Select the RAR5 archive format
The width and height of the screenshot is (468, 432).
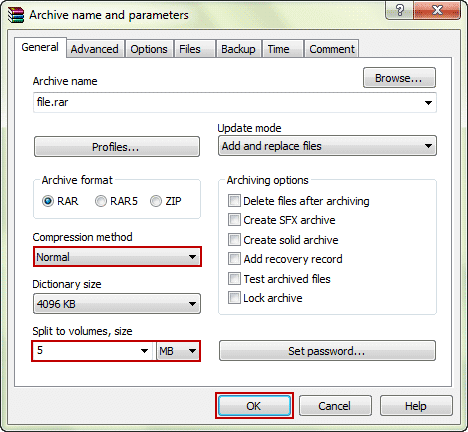[101, 201]
